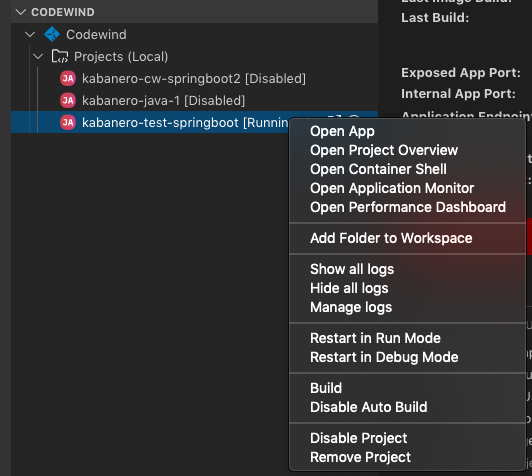532x476 pixels.
Task: Click the Last Build label
Action: tap(435, 18)
